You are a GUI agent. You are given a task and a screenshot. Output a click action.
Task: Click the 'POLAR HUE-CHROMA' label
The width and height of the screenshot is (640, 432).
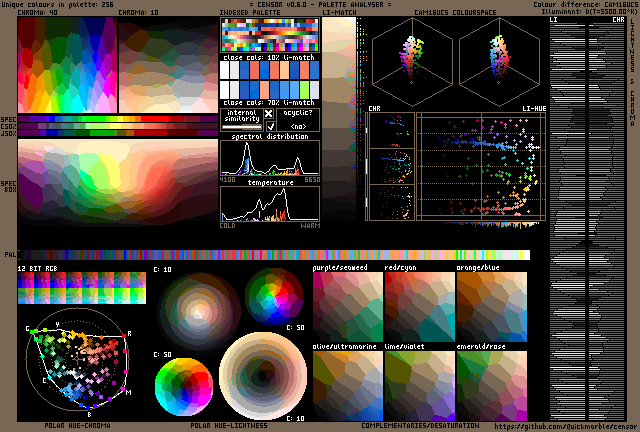tap(78, 426)
